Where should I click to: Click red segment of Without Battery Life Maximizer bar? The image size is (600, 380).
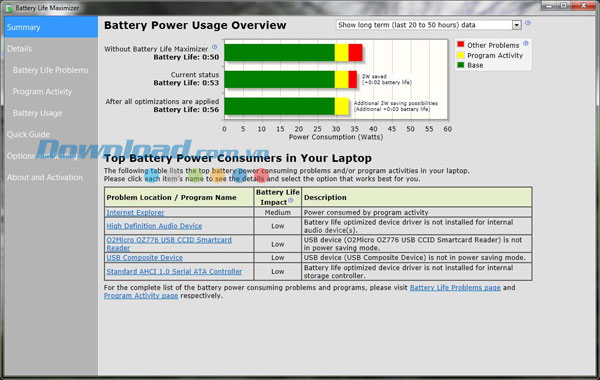coord(355,53)
